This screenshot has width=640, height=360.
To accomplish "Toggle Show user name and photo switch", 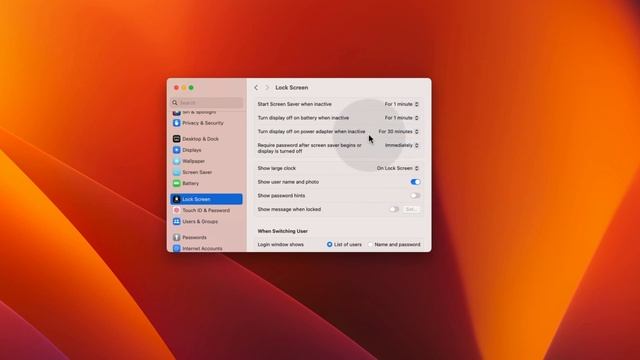I will [415, 182].
